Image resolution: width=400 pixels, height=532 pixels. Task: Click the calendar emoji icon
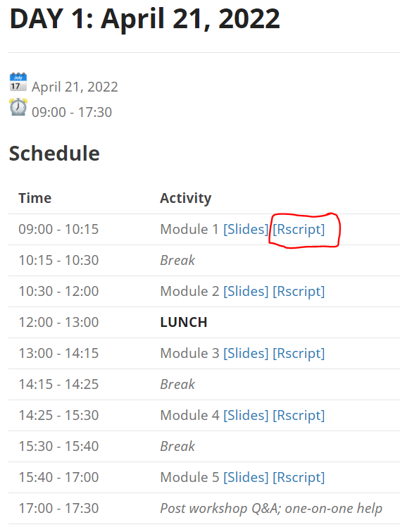click(18, 82)
